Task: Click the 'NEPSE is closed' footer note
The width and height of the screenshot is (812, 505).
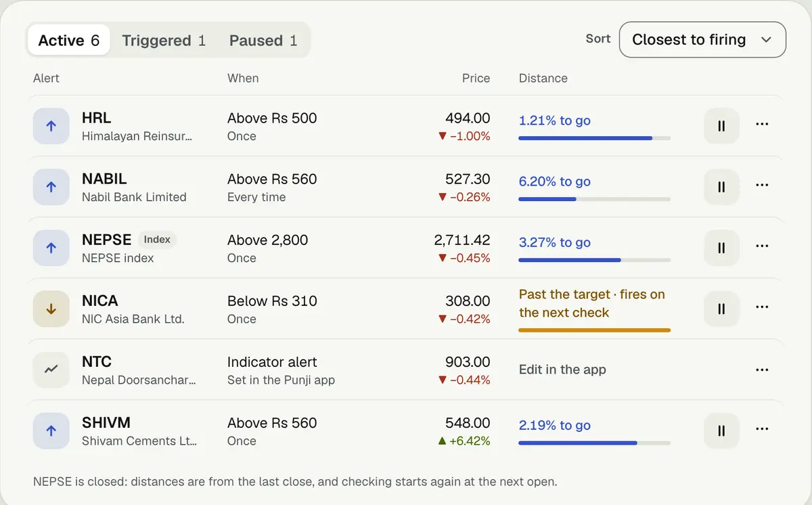Action: [x=295, y=482]
